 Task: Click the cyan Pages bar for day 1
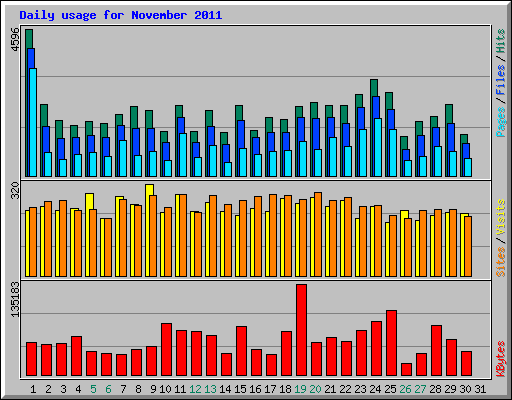[33, 122]
